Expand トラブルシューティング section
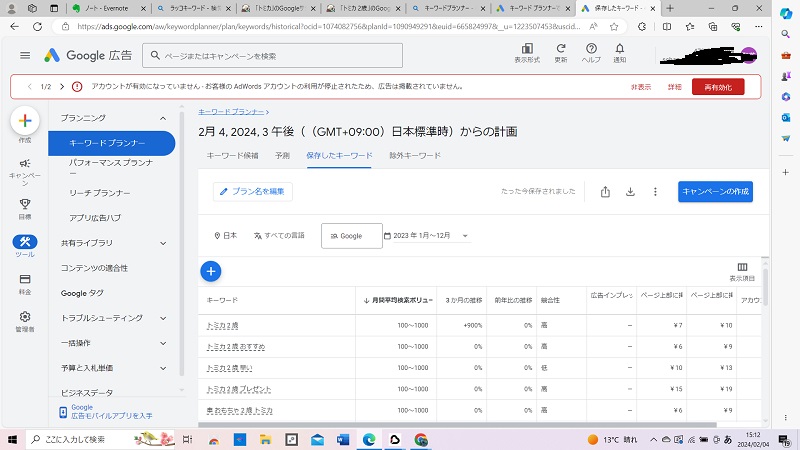The image size is (800, 450). (163, 318)
